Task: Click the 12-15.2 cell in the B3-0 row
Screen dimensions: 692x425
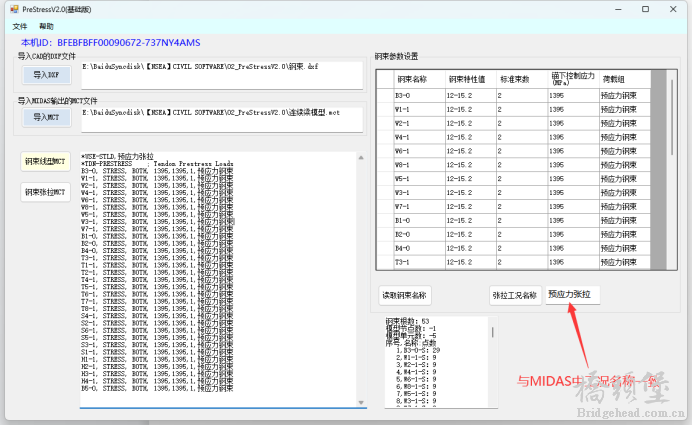Action: point(470,96)
